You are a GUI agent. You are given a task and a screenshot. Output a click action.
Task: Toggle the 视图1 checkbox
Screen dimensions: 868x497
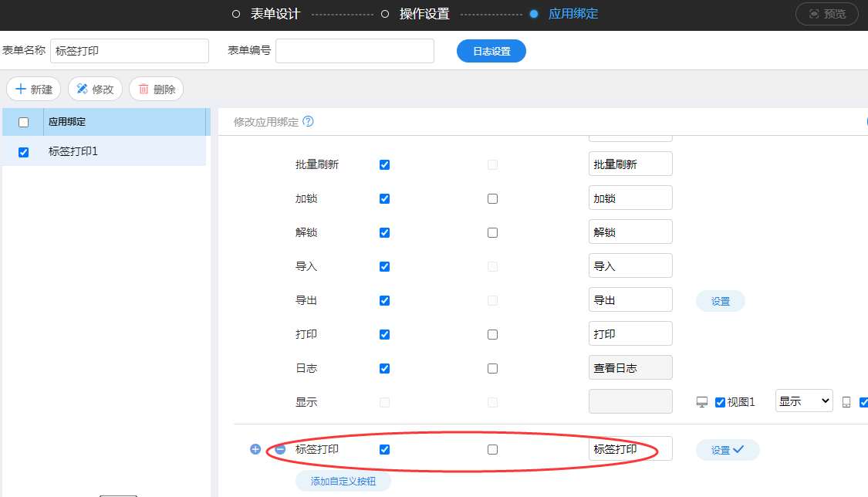click(721, 402)
